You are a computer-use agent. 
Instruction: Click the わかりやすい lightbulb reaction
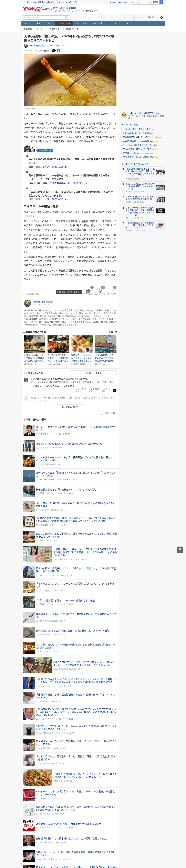click(x=100, y=292)
